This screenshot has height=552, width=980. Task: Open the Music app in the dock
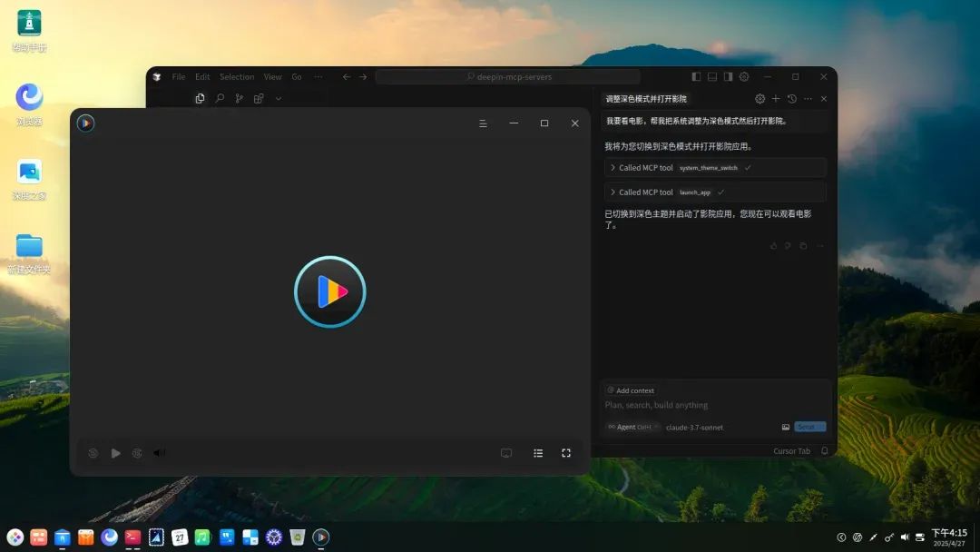point(203,537)
